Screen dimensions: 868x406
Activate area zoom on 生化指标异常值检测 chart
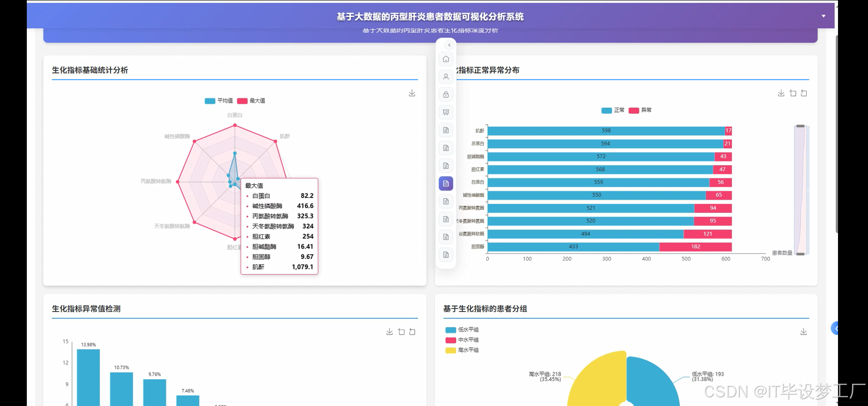click(401, 332)
